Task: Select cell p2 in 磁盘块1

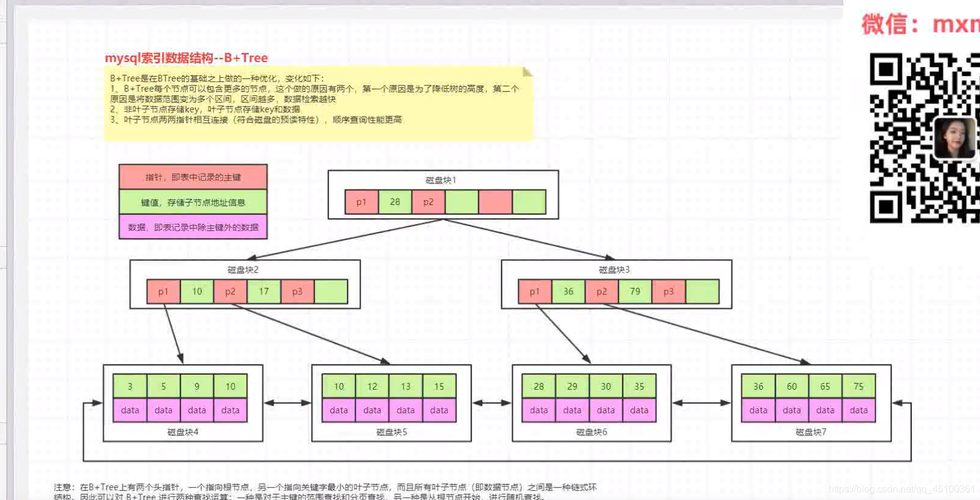Action: (428, 202)
